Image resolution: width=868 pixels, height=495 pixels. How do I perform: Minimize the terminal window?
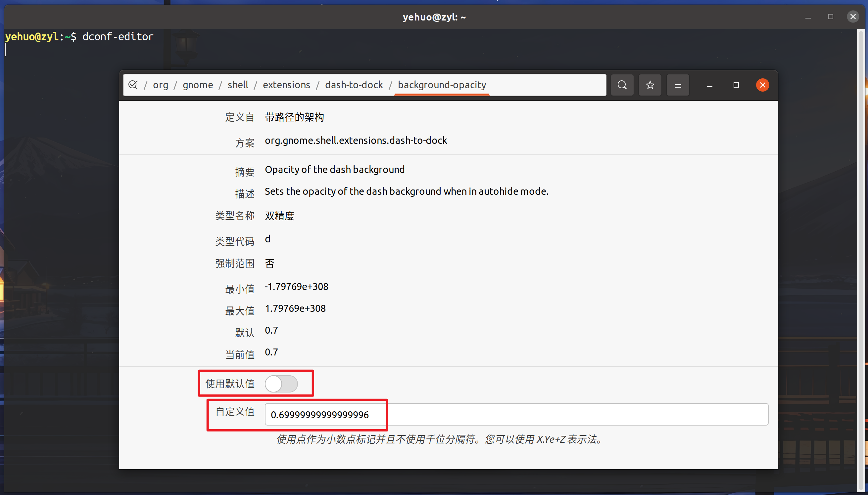pos(808,17)
